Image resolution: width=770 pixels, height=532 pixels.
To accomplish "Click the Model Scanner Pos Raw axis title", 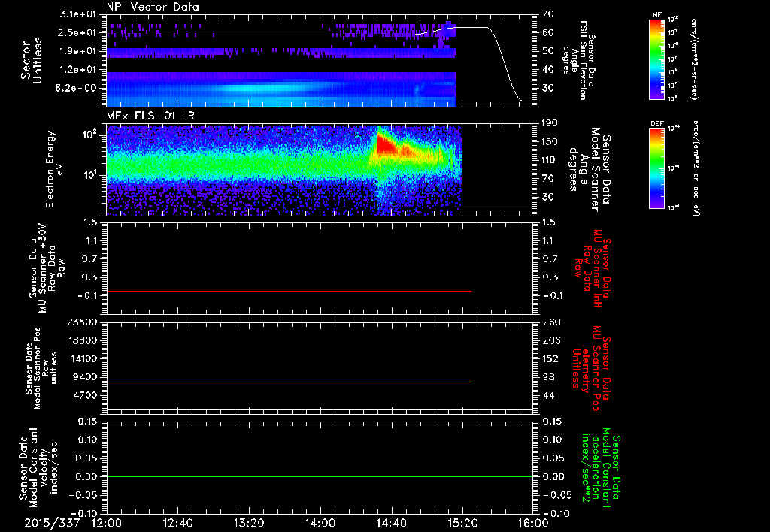I will 42,368.
